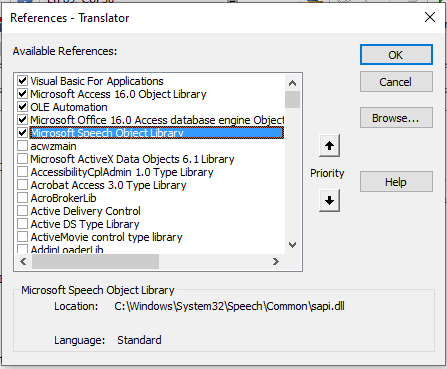The height and width of the screenshot is (369, 447).
Task: Uncheck Microsoft Office 16.0 Access database engine checkbox
Action: click(x=22, y=120)
